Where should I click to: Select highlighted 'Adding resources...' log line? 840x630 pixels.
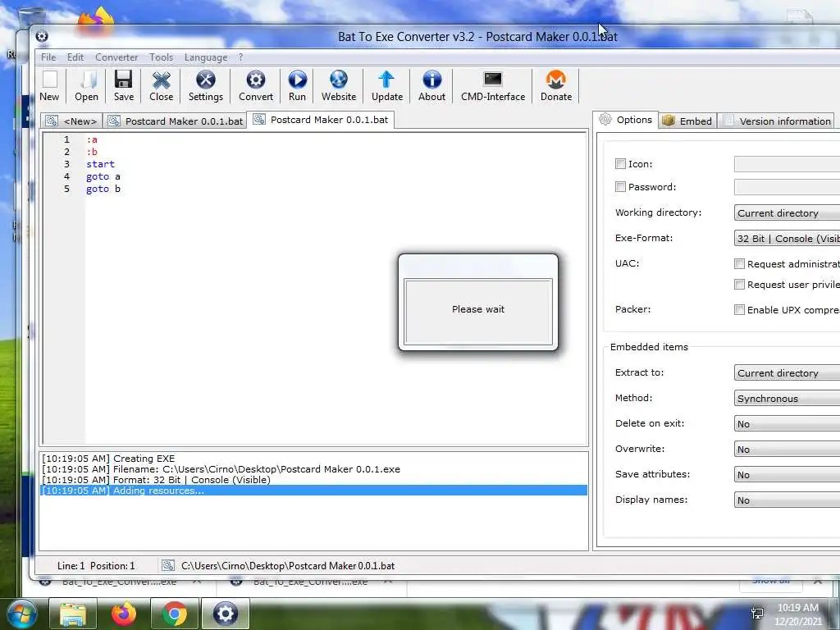(314, 491)
